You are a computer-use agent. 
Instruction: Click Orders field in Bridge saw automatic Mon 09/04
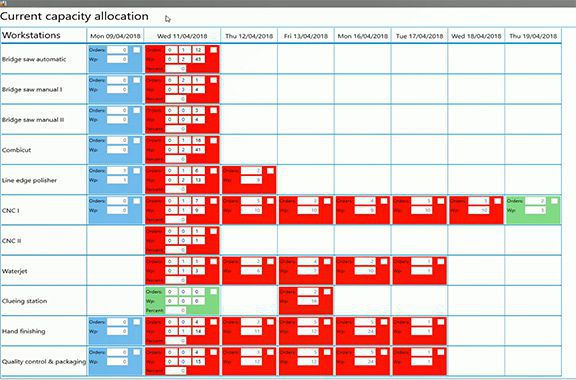118,50
